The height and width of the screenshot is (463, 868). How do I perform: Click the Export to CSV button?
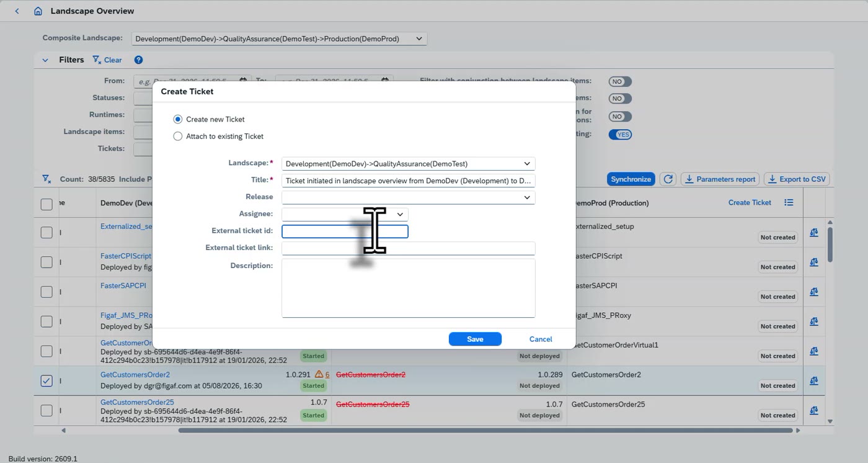coord(797,179)
